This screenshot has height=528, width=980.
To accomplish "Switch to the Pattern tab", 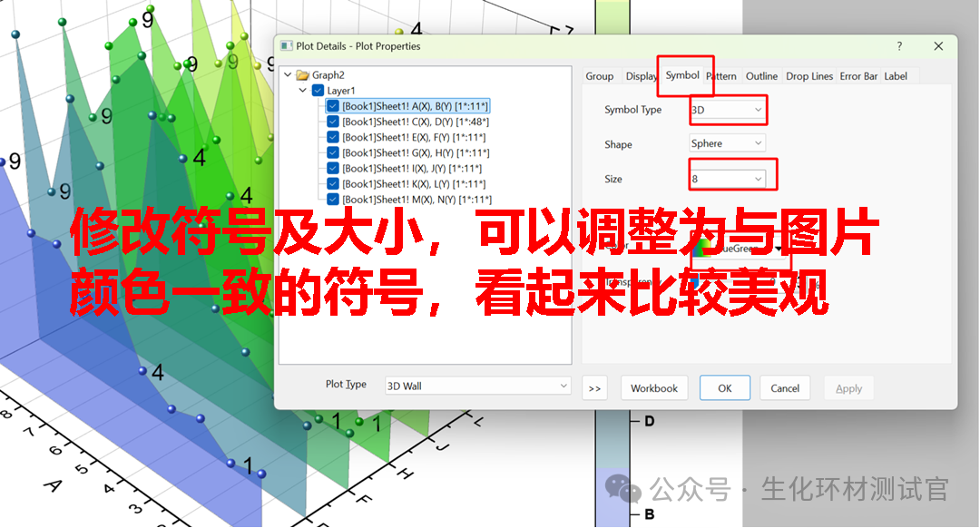I will pos(721,76).
